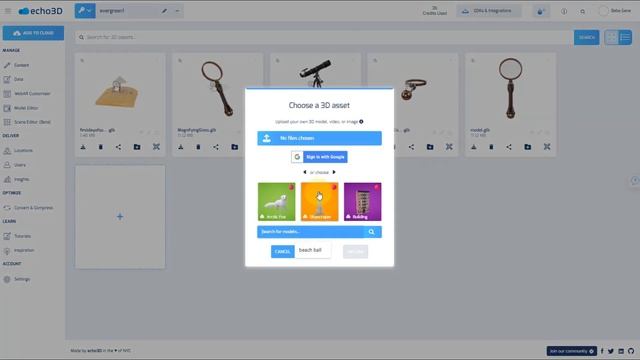Click the Add to Cloud button
This screenshot has width=640, height=360.
(x=33, y=33)
